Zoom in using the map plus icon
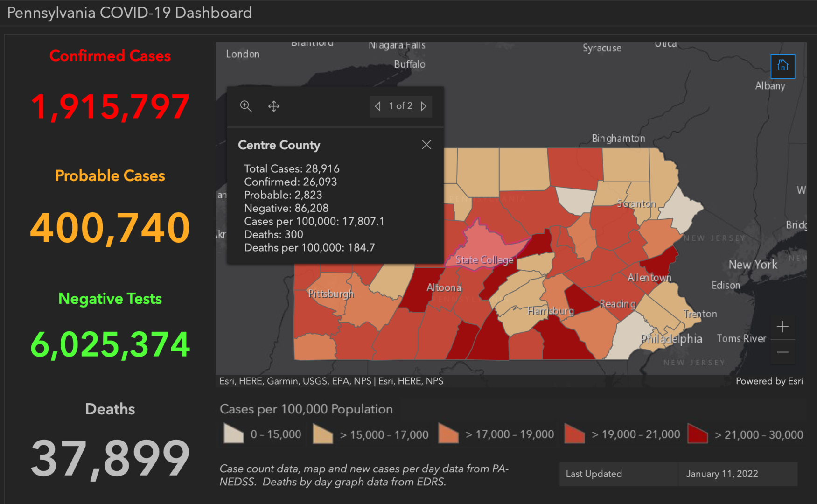817x504 pixels. [783, 327]
